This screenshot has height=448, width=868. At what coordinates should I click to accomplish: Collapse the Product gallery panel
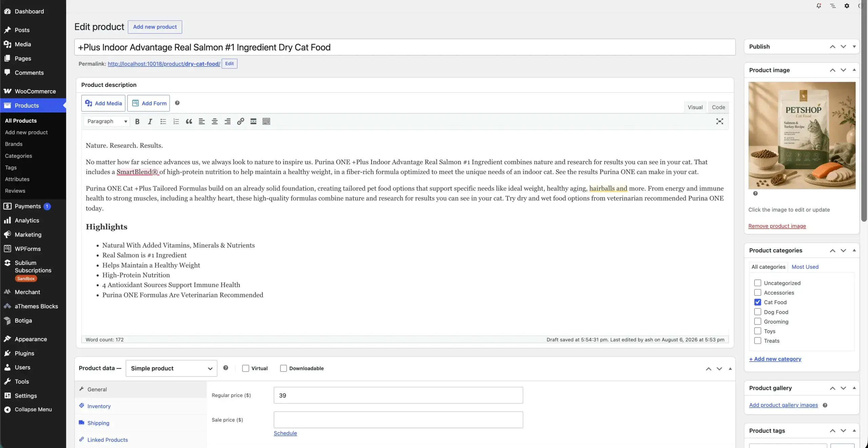tap(854, 388)
